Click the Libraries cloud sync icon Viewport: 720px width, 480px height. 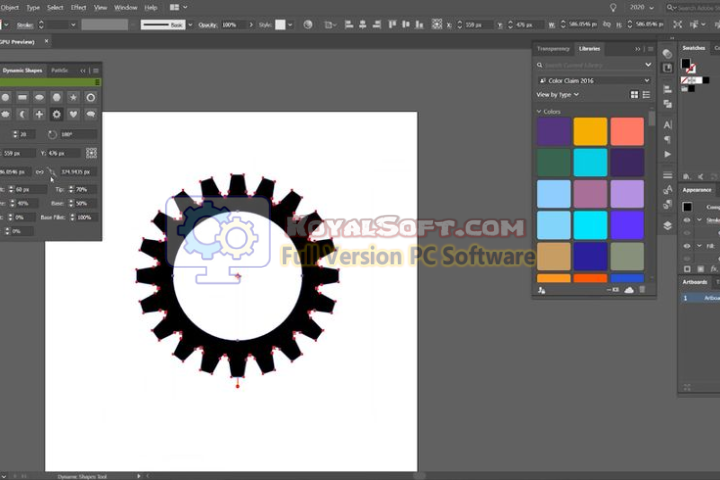[x=629, y=290]
